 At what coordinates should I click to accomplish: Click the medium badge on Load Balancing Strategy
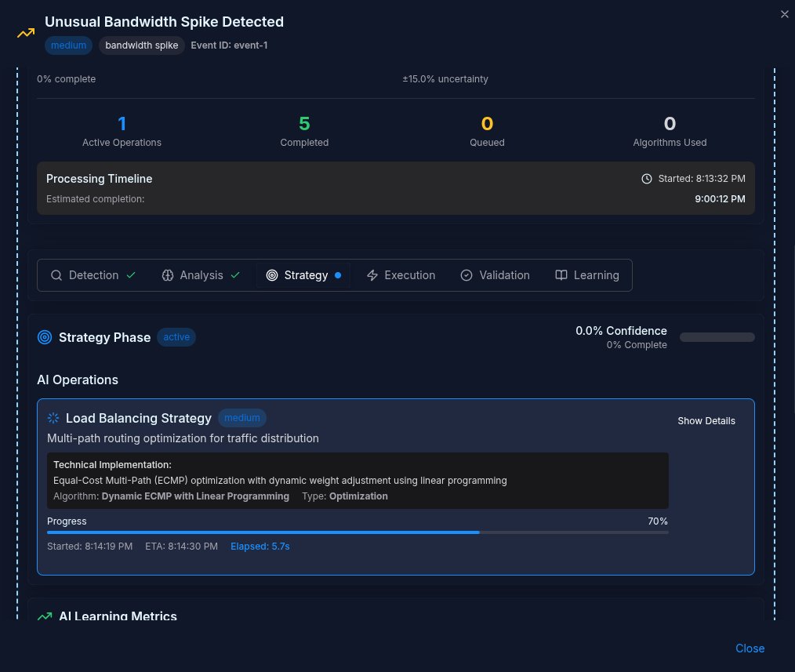pyautogui.click(x=241, y=418)
